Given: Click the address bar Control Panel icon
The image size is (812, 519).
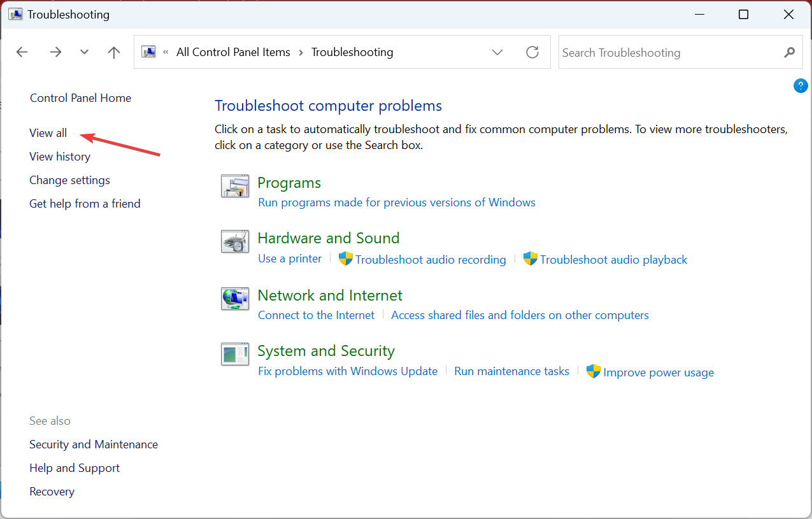Looking at the screenshot, I should point(148,52).
